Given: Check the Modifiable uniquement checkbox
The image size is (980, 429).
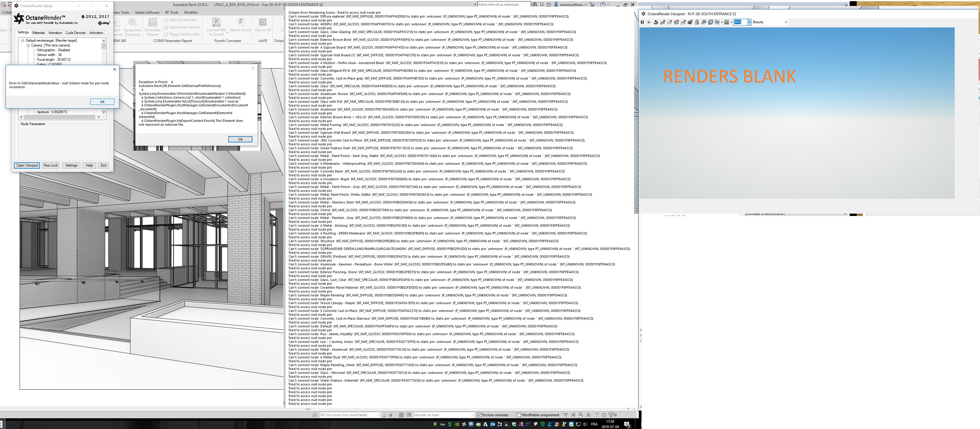Looking at the screenshot, I should pos(519,415).
